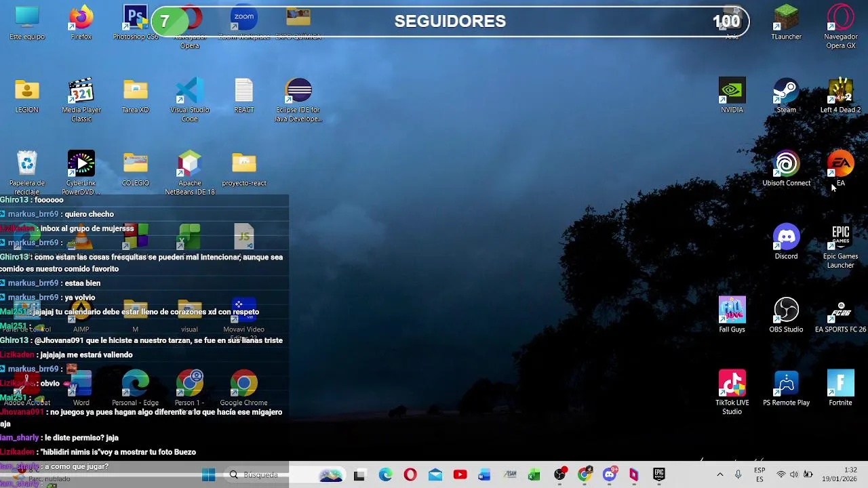Open Microsoft Edge from the taskbar
The width and height of the screenshot is (868, 488).
(385, 475)
